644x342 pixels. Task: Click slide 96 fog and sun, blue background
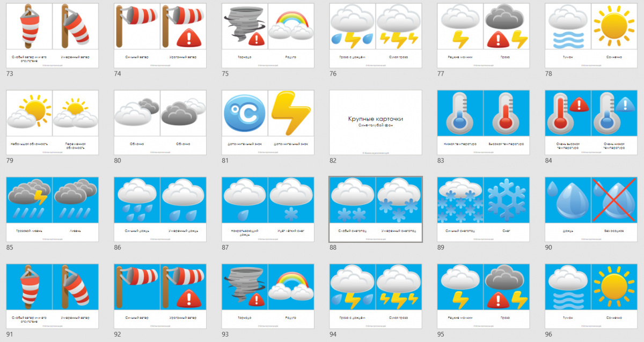[x=591, y=296]
